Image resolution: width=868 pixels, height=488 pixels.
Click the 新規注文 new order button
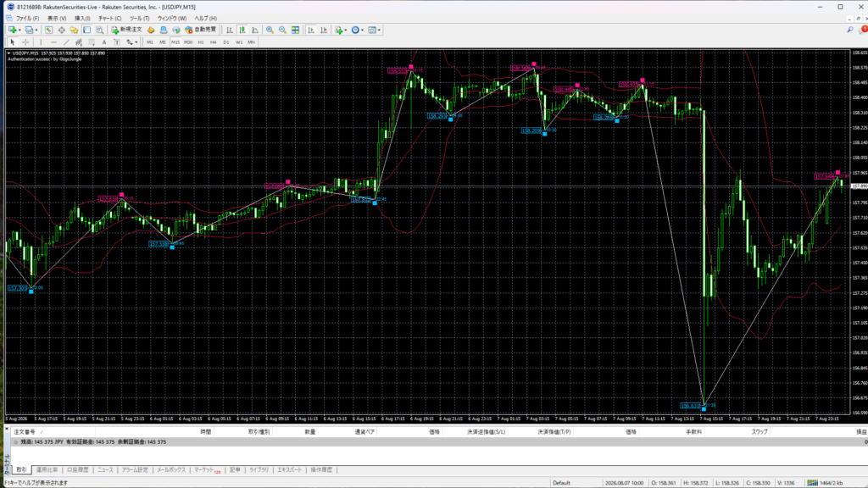point(127,30)
